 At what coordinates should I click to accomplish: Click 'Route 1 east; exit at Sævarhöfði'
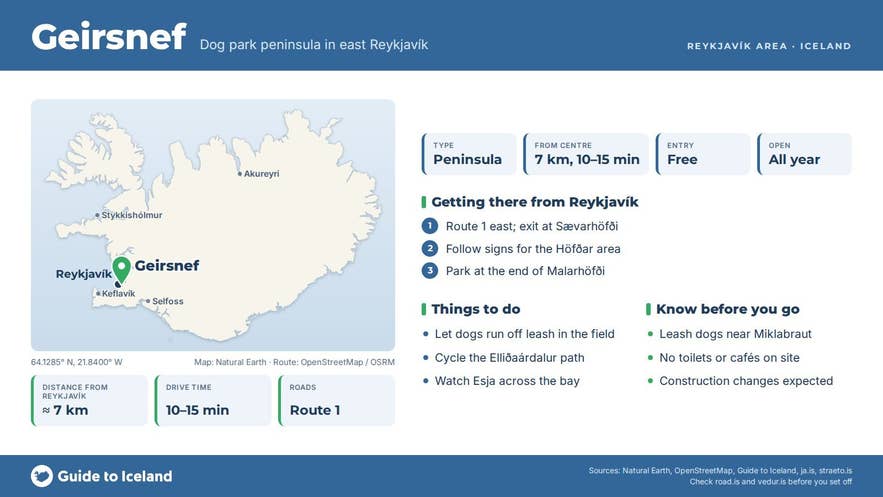[532, 226]
